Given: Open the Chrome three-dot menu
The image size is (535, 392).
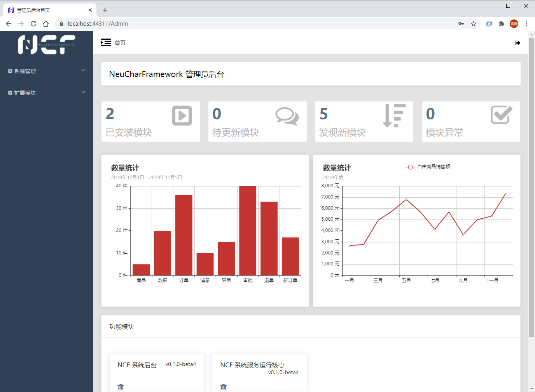Looking at the screenshot, I should tap(526, 24).
